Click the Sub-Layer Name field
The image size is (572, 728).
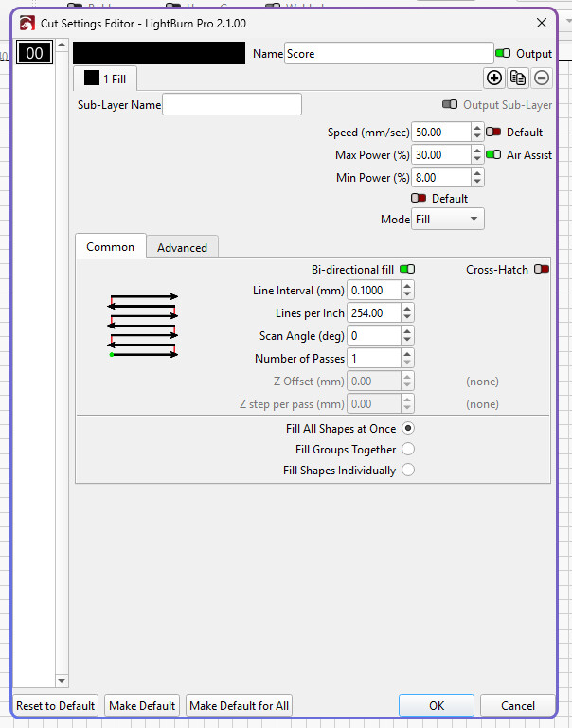[x=232, y=104]
